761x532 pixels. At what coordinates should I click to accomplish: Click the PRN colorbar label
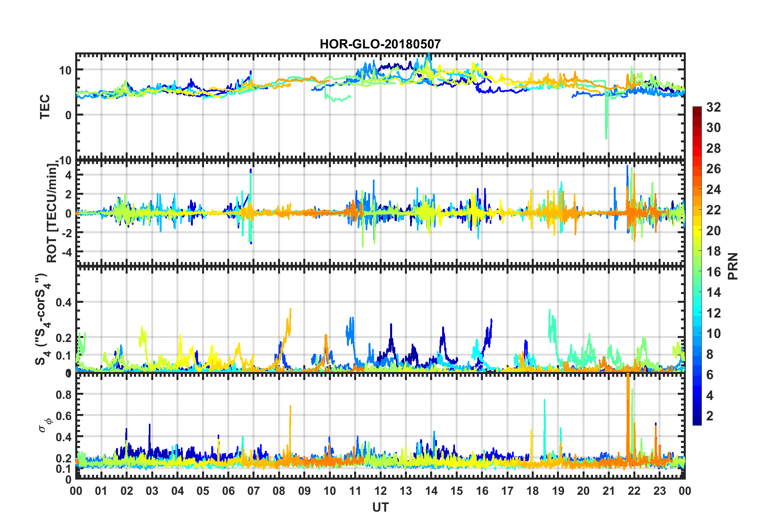[x=733, y=266]
